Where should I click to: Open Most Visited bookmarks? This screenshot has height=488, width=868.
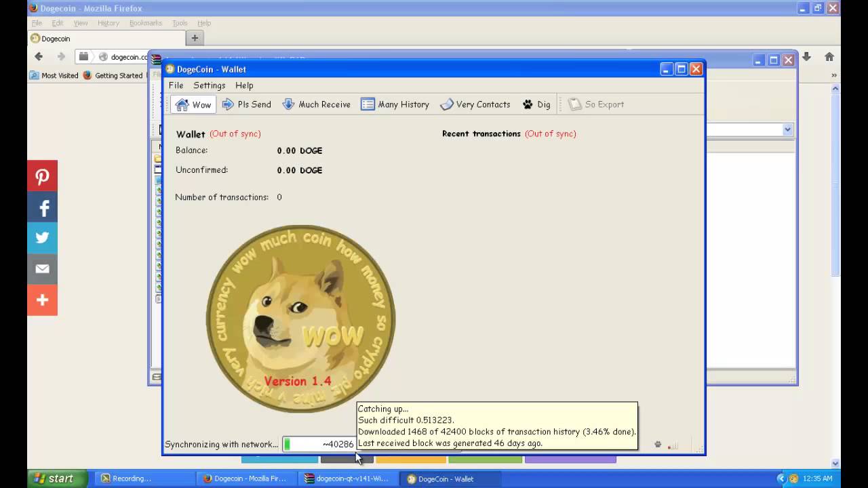click(x=54, y=75)
